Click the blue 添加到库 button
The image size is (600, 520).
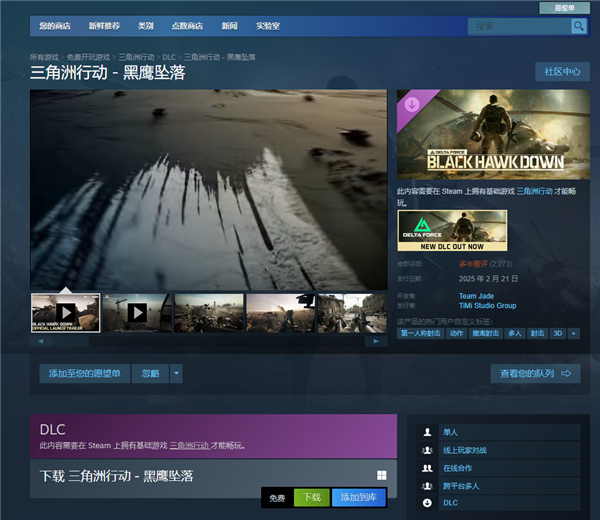[x=358, y=497]
